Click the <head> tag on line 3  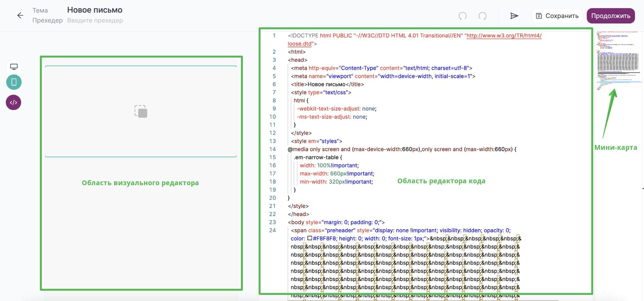[x=298, y=60]
